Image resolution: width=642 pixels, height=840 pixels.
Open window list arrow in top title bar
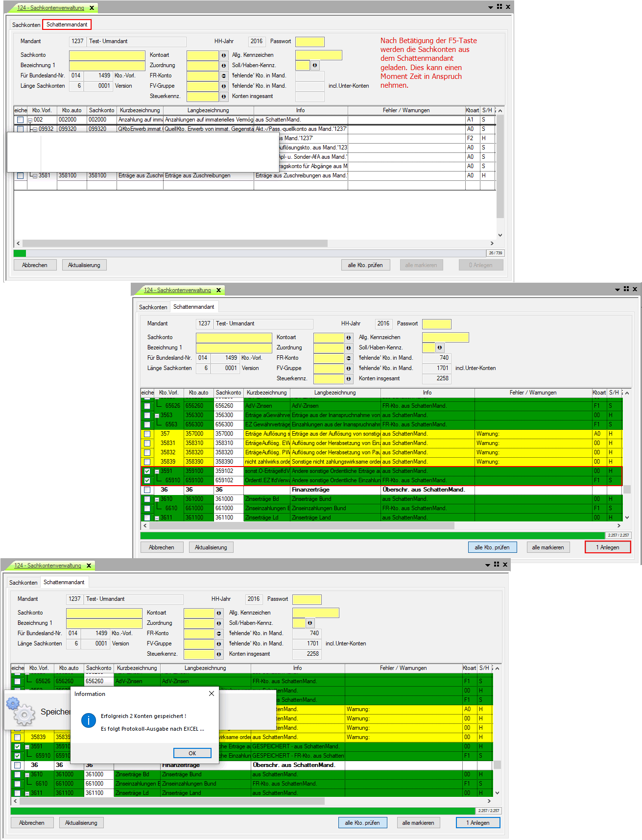click(491, 7)
